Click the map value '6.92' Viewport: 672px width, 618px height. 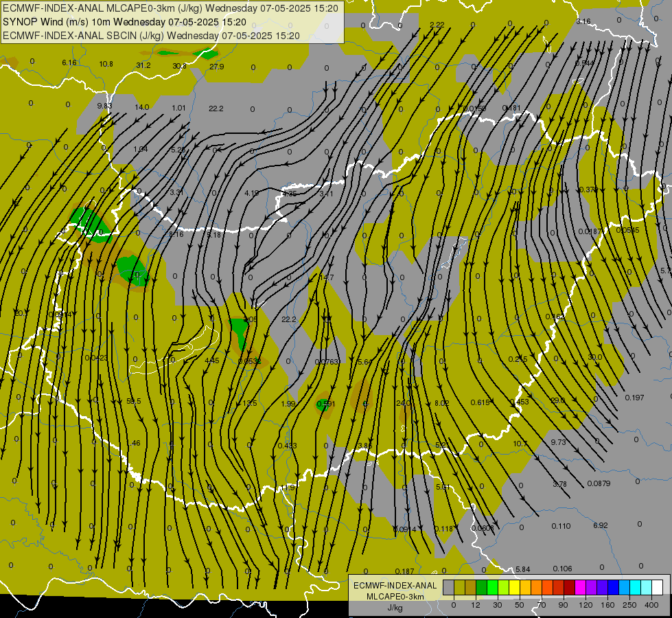point(601,525)
